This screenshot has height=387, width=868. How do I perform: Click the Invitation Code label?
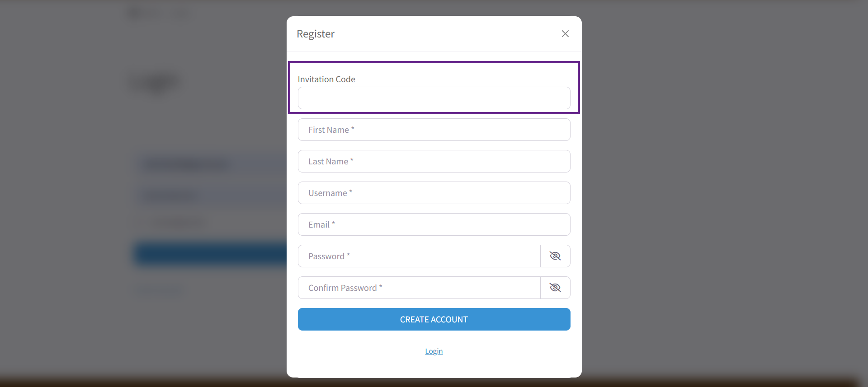[326, 79]
